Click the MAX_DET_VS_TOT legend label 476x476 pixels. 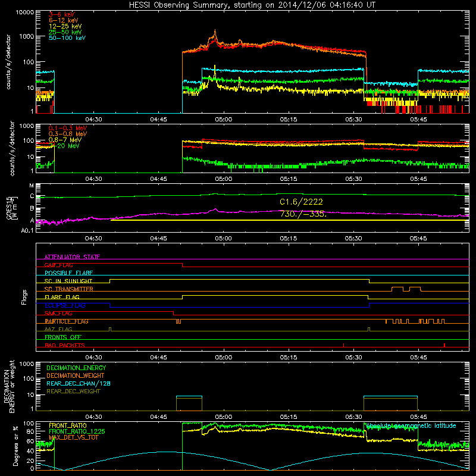click(x=74, y=437)
